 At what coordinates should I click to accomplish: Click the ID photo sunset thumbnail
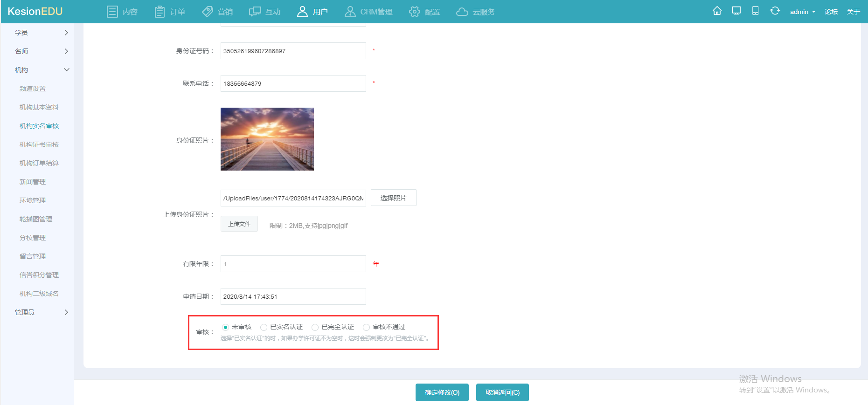click(x=267, y=139)
